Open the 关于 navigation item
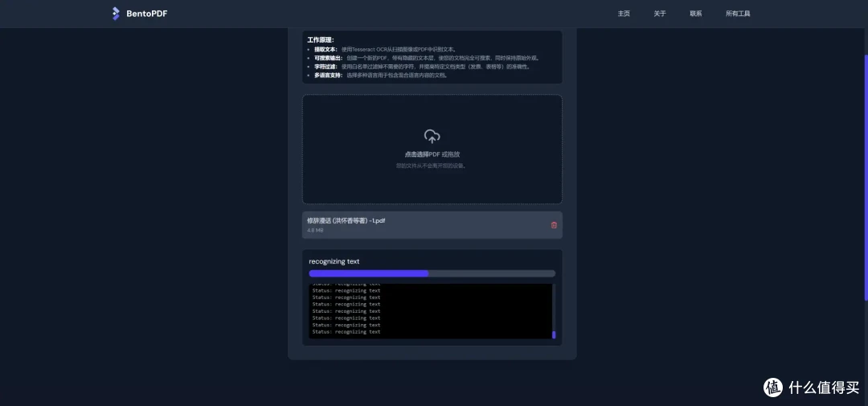The height and width of the screenshot is (406, 868). [x=660, y=14]
